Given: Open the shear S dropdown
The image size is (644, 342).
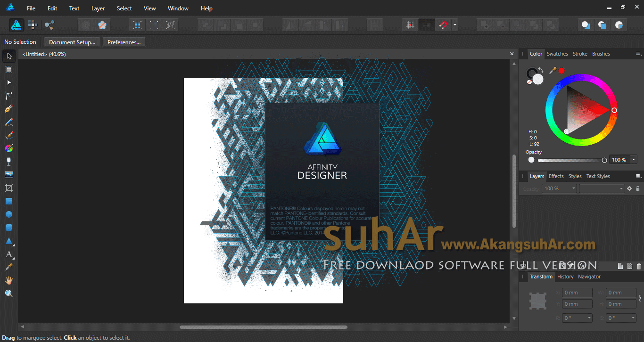Looking at the screenshot, I should 633,318.
